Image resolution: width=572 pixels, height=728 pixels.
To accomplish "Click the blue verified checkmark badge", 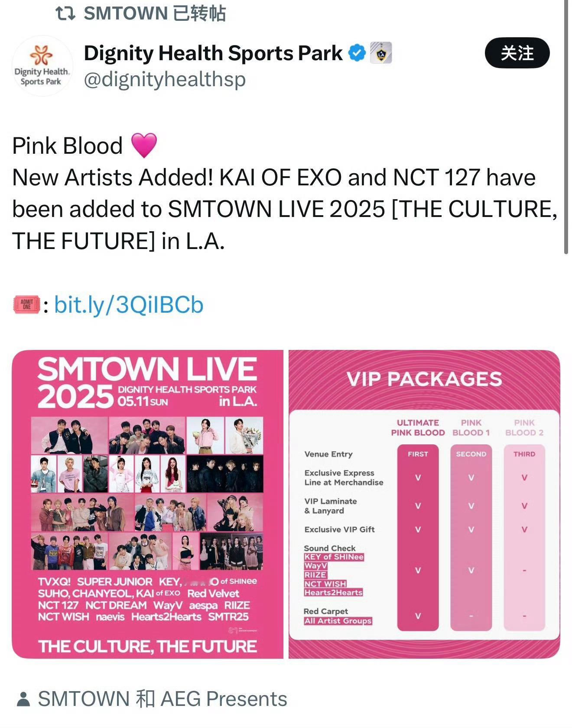I will coord(357,53).
